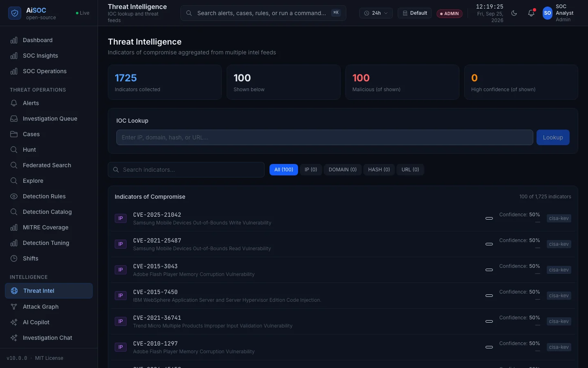
Task: Open Detection Rules with the eye icon
Action: 49,196
